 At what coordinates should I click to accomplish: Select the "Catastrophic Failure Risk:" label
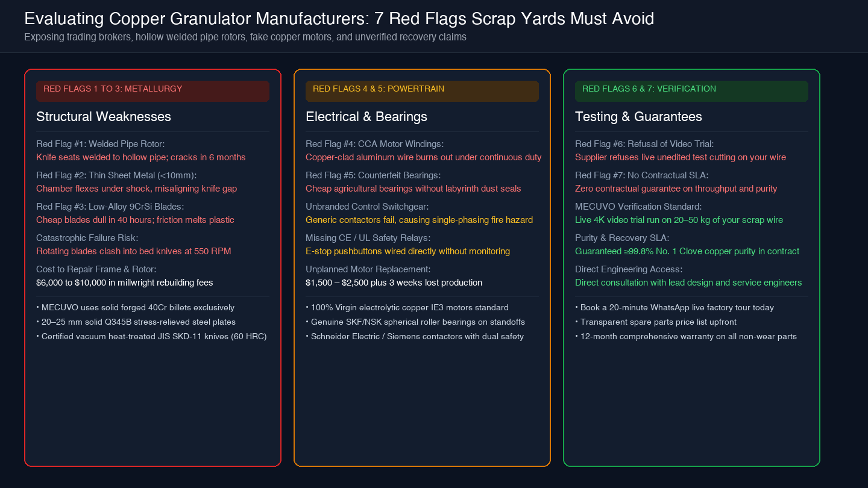point(87,238)
